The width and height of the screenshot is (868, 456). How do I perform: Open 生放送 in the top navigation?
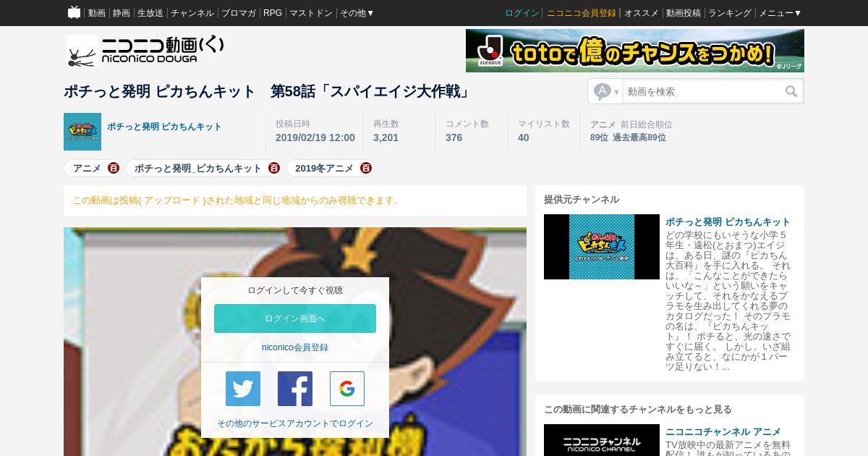[x=150, y=13]
